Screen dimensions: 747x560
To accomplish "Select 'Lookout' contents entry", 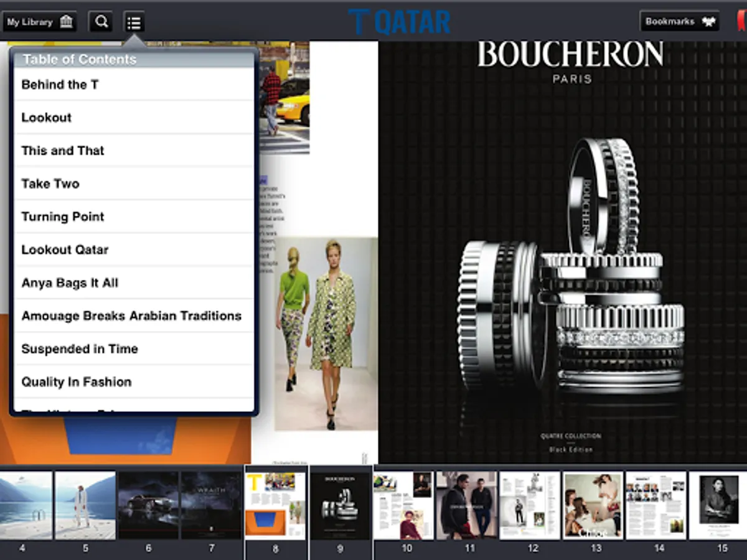I will click(134, 118).
